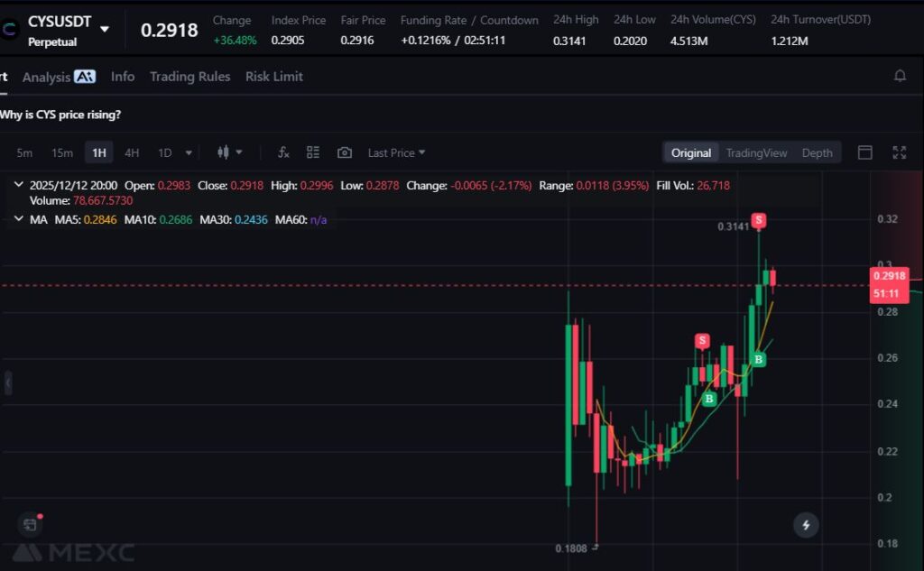The image size is (924, 571).
Task: Switch chart mode to TradingView
Action: [x=756, y=152]
